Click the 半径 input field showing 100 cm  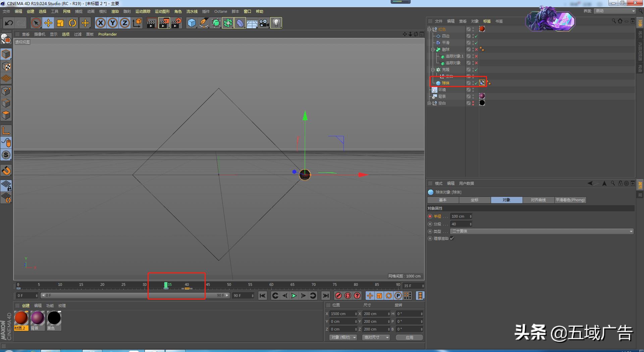click(459, 216)
